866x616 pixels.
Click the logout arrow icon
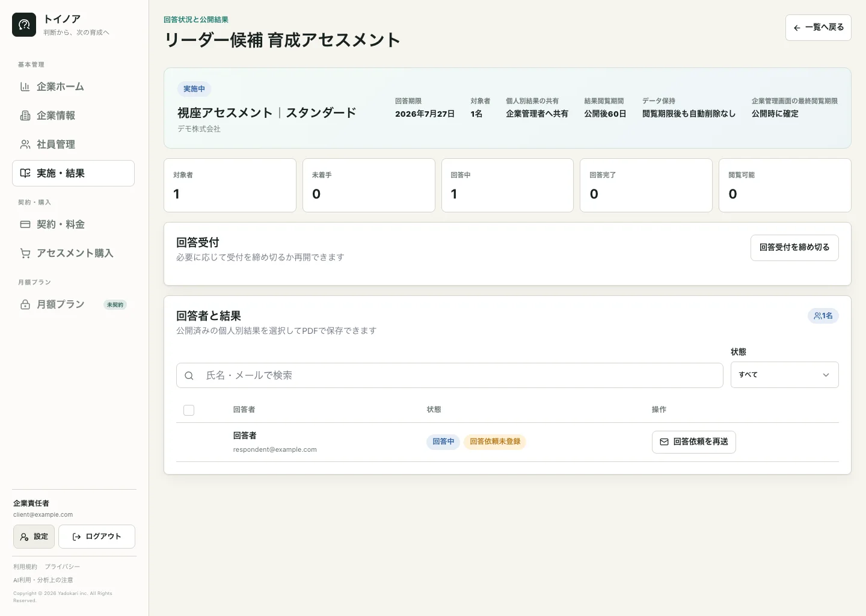click(x=76, y=537)
